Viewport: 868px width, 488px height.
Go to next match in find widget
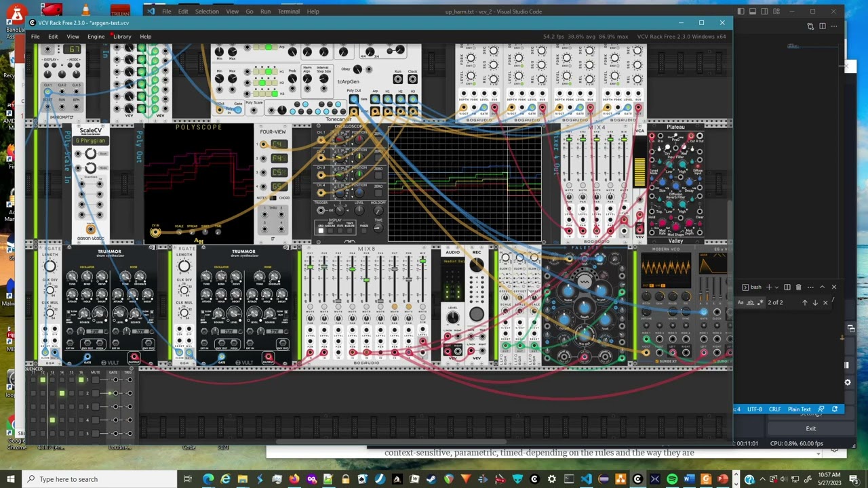[x=815, y=302]
